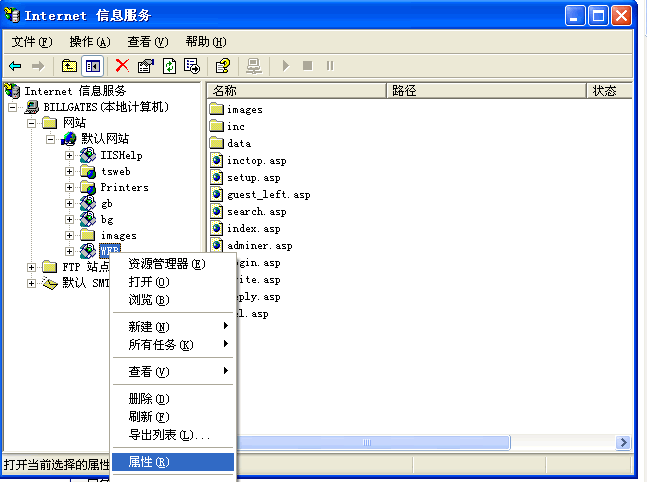Expand the gb tree node
The height and width of the screenshot is (482, 647).
pos(69,203)
